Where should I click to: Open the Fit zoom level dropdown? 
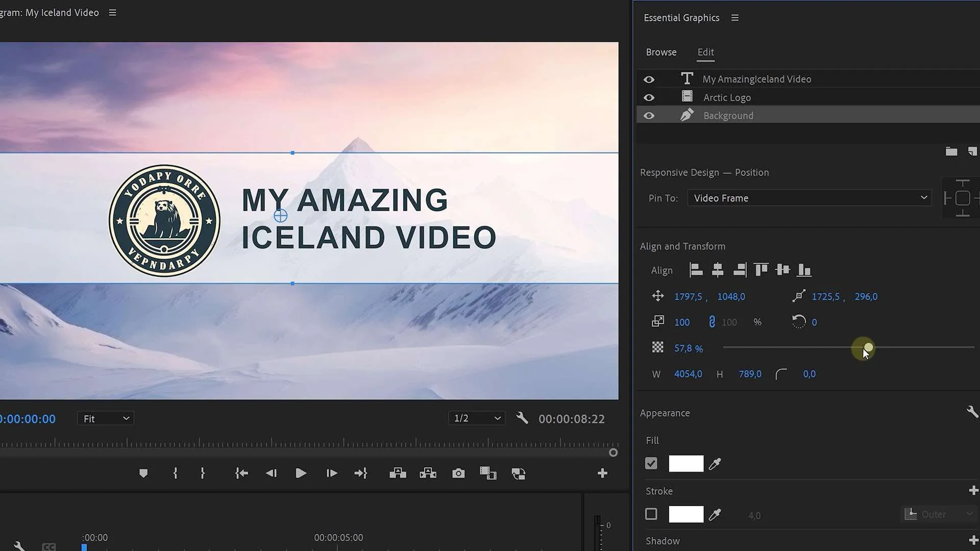coord(106,418)
